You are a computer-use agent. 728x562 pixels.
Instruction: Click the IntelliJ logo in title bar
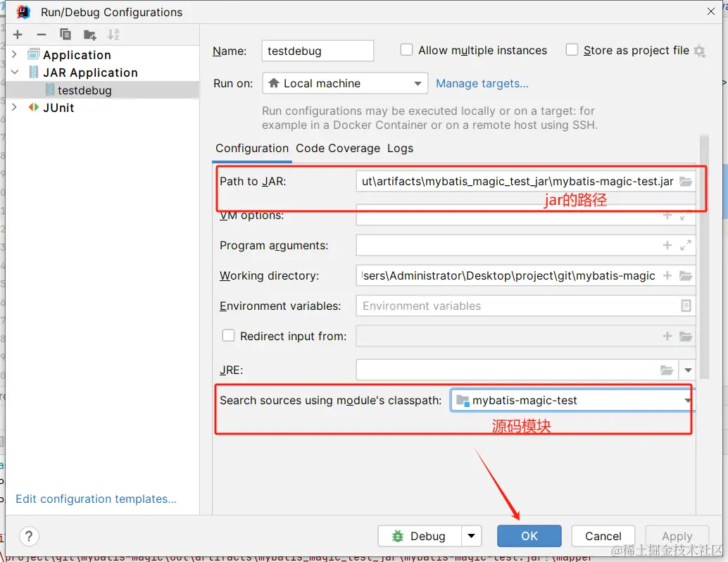click(x=23, y=11)
